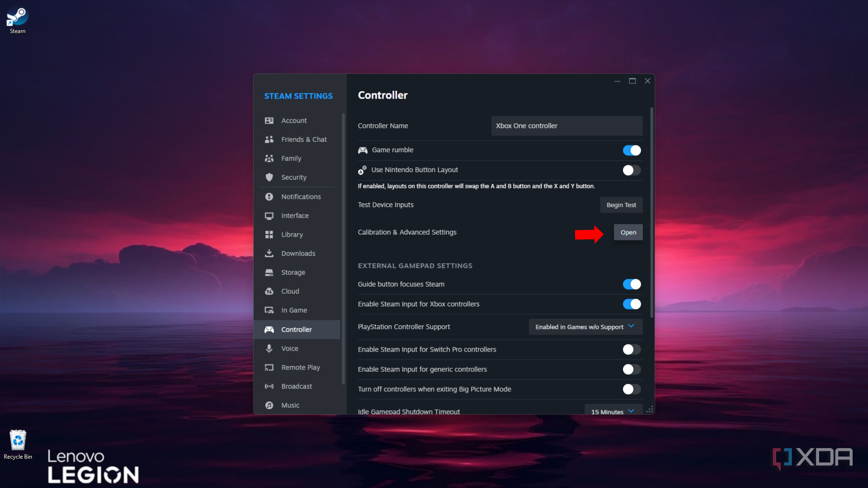Edit the Controller Name field

pos(566,126)
